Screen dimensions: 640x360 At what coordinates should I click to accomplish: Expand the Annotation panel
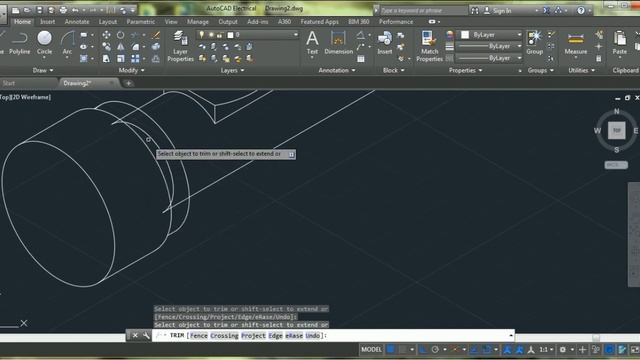point(337,70)
